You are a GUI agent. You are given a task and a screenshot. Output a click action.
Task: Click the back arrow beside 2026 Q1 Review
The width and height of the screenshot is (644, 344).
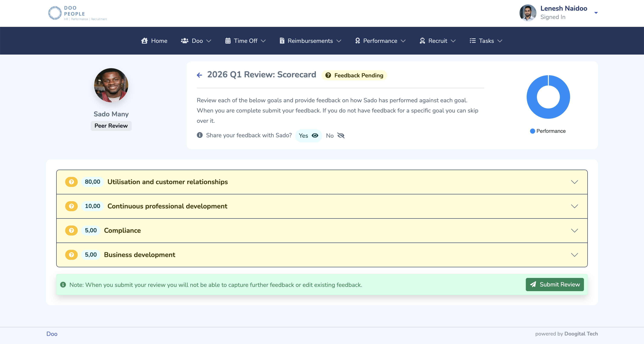(x=199, y=75)
